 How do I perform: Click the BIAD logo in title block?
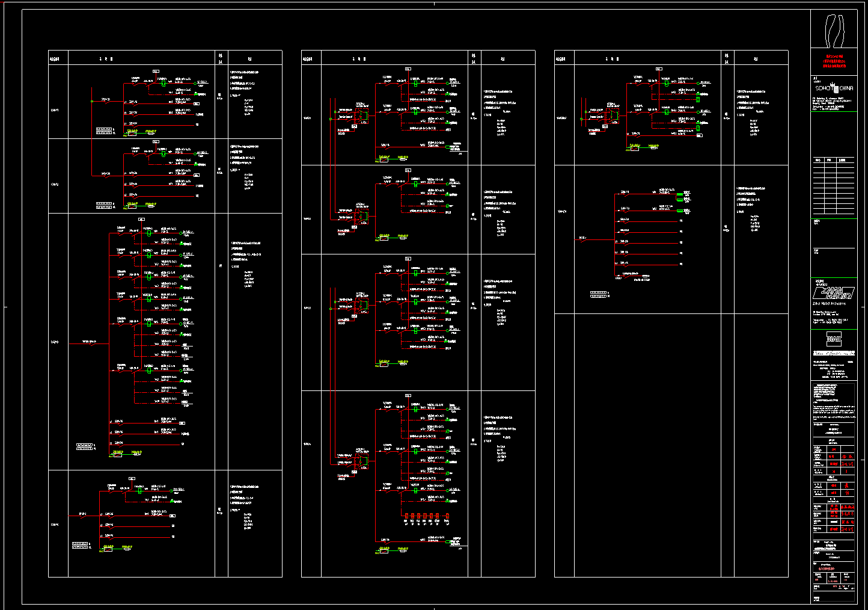[x=833, y=339]
